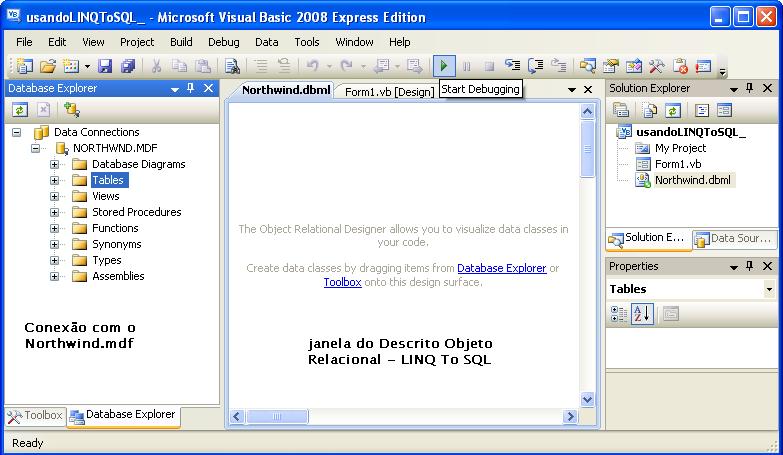The width and height of the screenshot is (783, 455).
Task: Expand the Functions folder
Action: click(54, 228)
